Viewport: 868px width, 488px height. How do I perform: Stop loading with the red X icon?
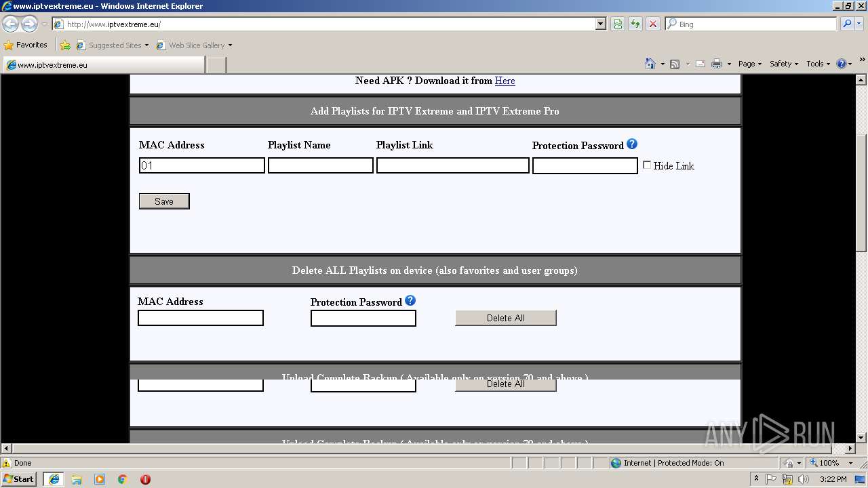pos(653,24)
